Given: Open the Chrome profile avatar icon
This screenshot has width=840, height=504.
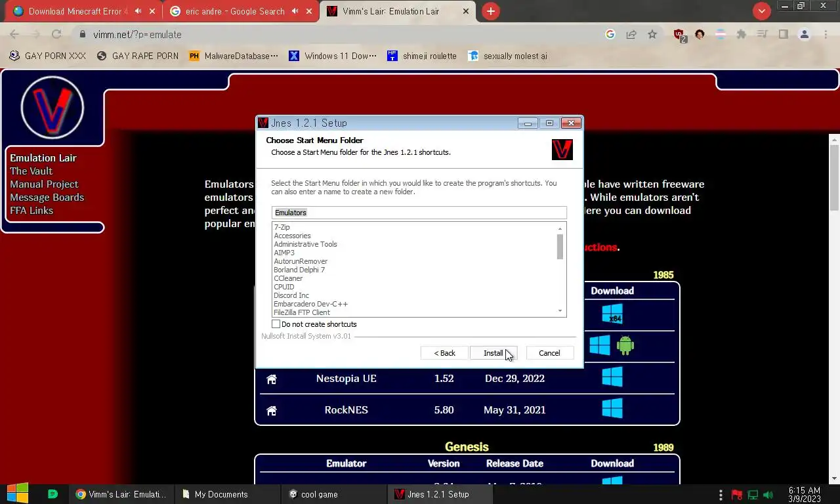Looking at the screenshot, I should [x=805, y=34].
